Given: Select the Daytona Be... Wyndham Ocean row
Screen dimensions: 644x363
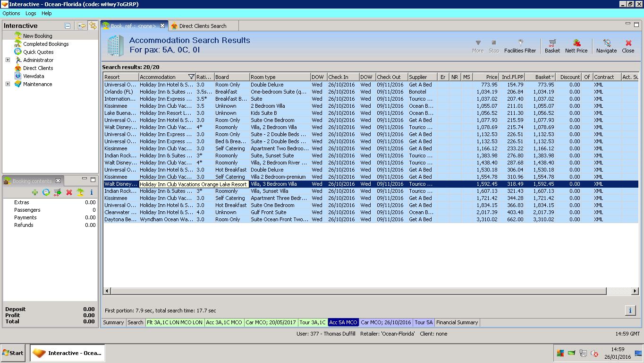Looking at the screenshot, I should 371,219.
